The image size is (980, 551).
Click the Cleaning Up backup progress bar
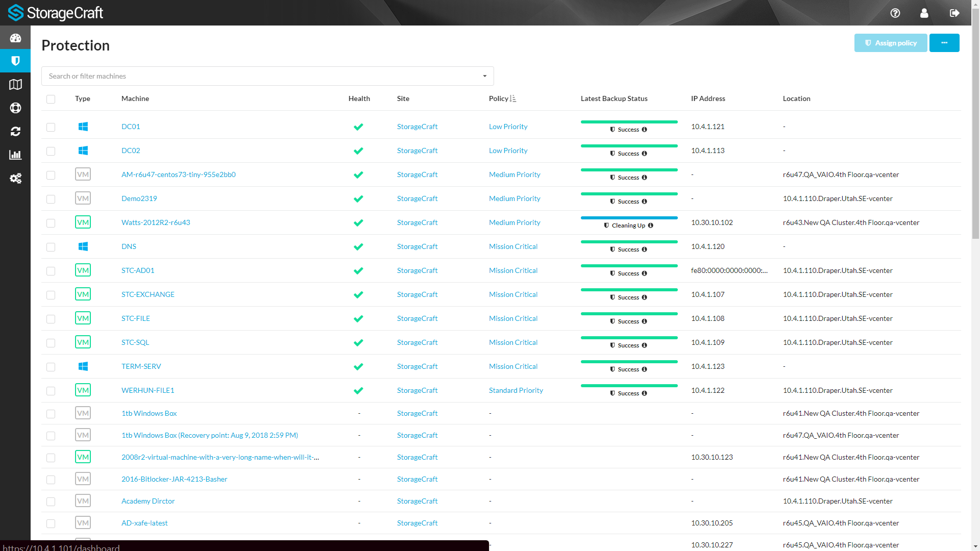click(x=629, y=218)
